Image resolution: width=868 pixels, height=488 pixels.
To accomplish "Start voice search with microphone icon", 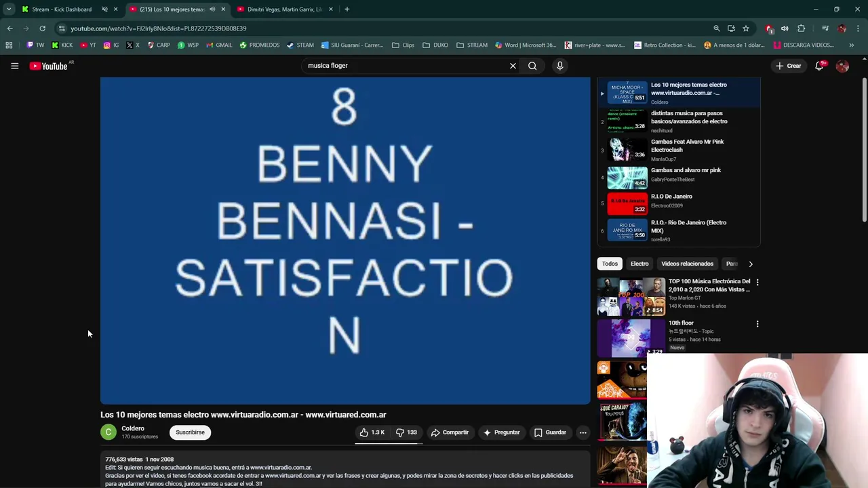I will (559, 66).
